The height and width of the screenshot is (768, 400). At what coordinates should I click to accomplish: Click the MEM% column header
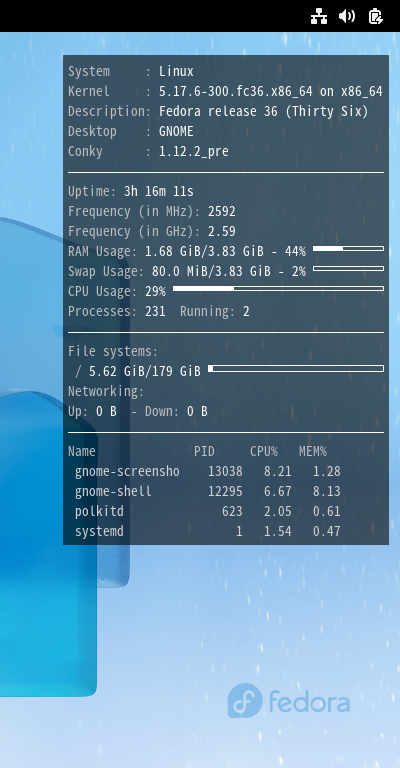(x=313, y=451)
